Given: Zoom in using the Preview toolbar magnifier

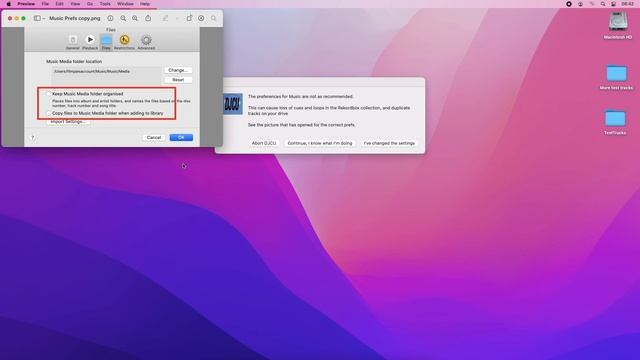Looking at the screenshot, I should tap(135, 18).
